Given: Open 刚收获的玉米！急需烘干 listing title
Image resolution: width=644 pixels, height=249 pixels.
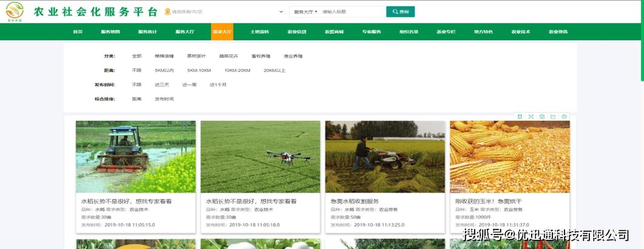Looking at the screenshot, I should (489, 201).
